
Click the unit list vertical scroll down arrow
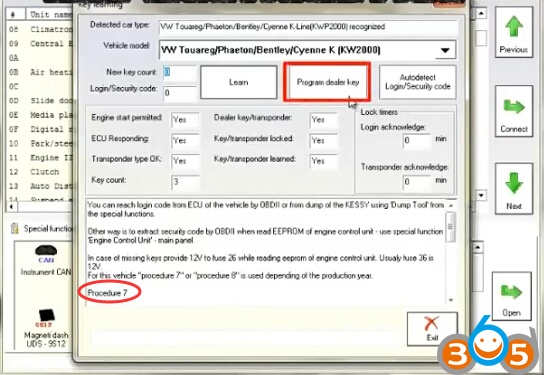[481, 195]
